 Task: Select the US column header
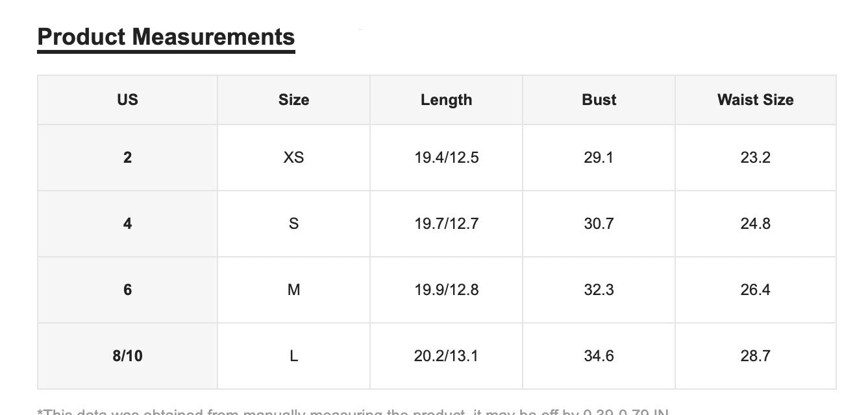click(127, 100)
